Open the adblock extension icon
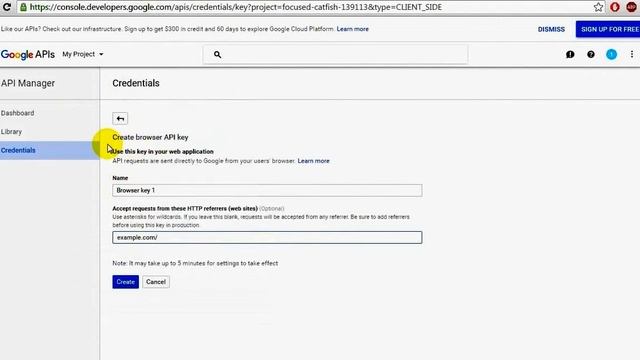This screenshot has width=640, height=360. pos(631,7)
